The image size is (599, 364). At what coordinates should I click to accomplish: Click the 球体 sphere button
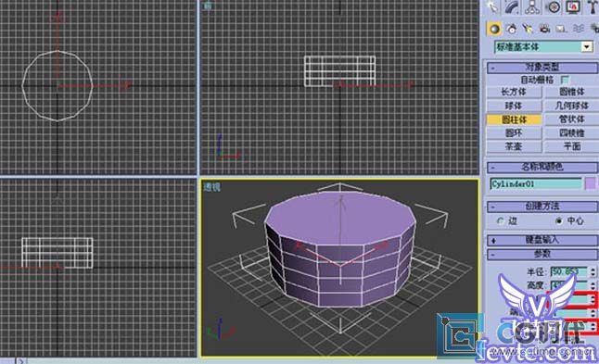coord(514,106)
